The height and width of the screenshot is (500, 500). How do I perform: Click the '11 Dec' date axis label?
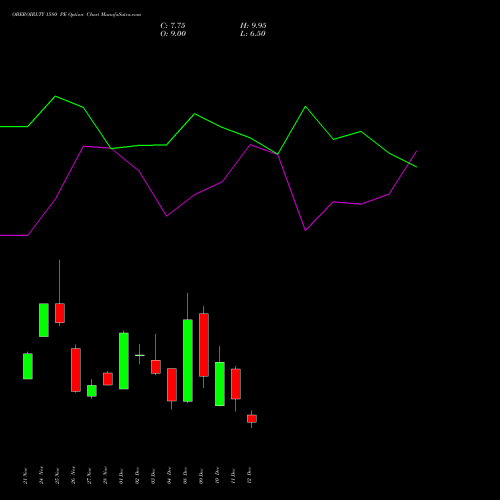click(233, 476)
